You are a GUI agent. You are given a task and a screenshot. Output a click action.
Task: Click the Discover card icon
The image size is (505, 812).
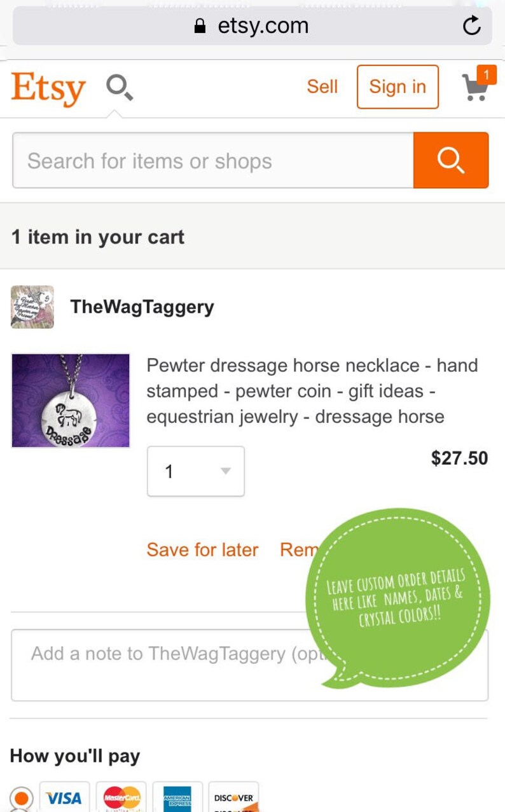pos(233,797)
